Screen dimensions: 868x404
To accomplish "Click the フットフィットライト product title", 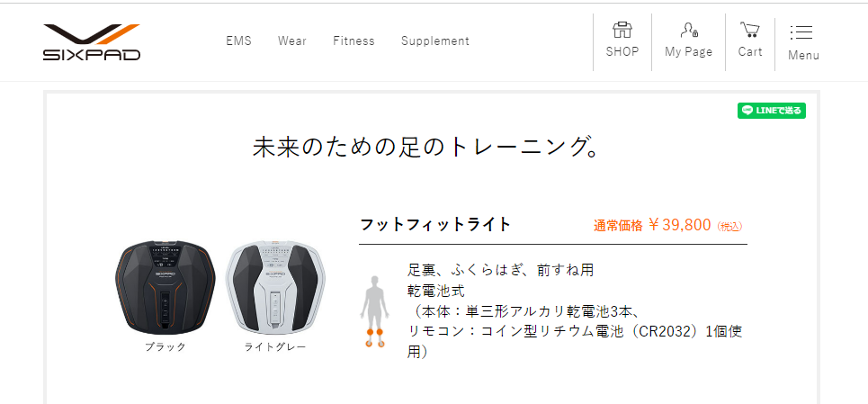I will click(435, 225).
